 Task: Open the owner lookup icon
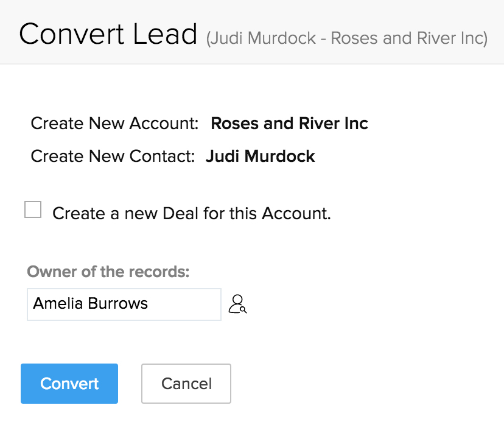pos(237,303)
